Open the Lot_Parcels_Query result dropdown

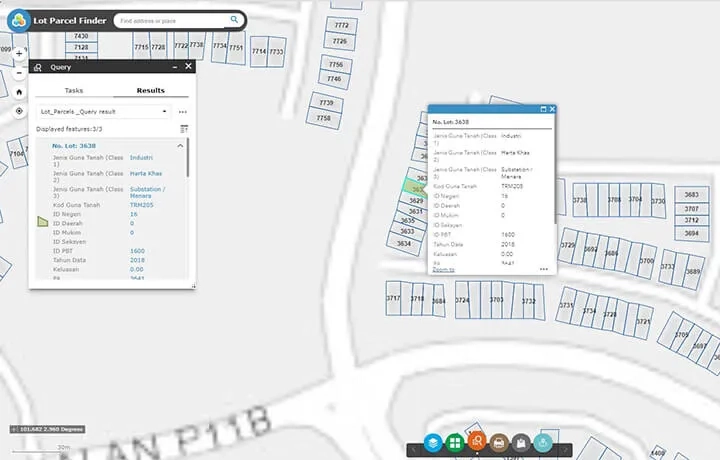[x=103, y=112]
